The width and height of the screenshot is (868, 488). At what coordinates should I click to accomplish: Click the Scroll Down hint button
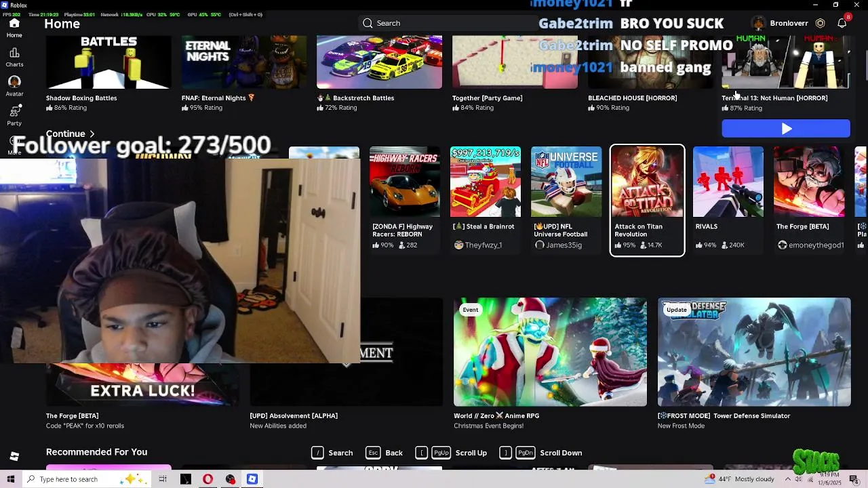pyautogui.click(x=541, y=453)
